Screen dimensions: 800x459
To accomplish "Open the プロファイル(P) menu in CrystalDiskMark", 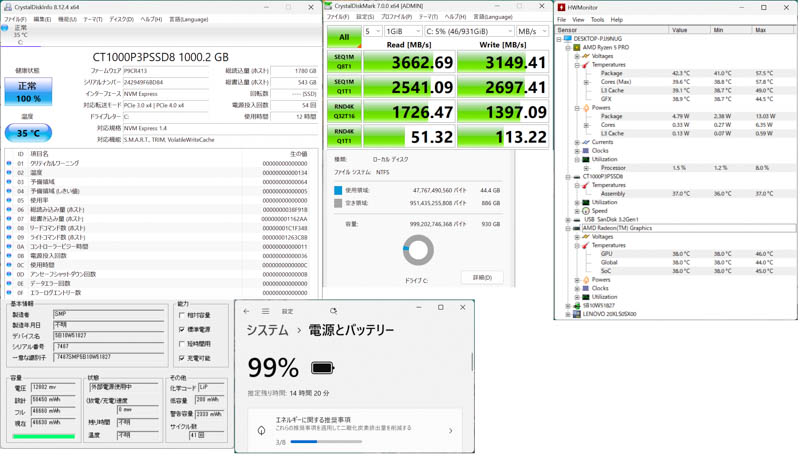I will click(396, 17).
